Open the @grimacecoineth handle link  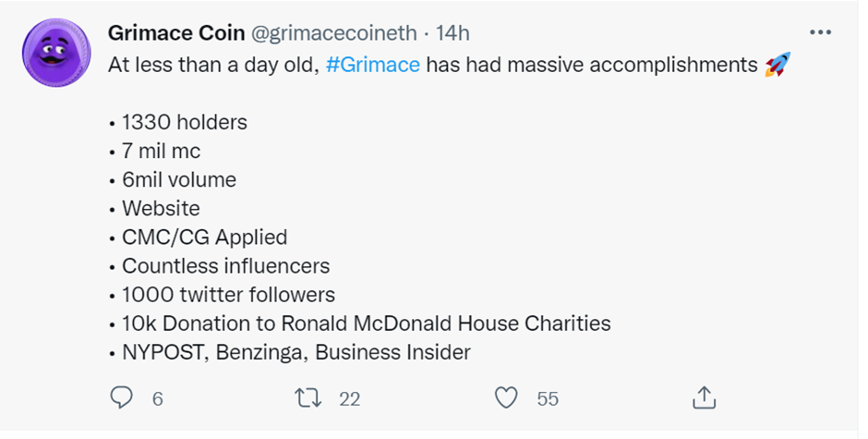[334, 33]
